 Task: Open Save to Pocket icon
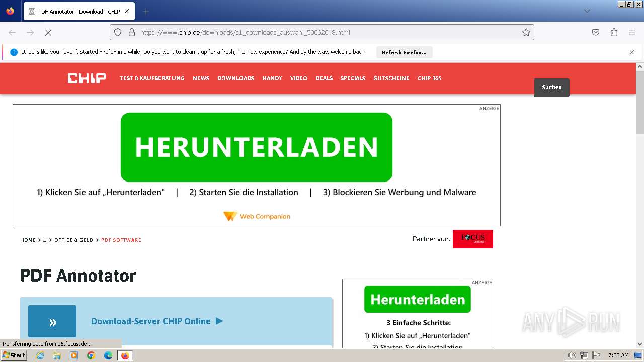point(596,32)
